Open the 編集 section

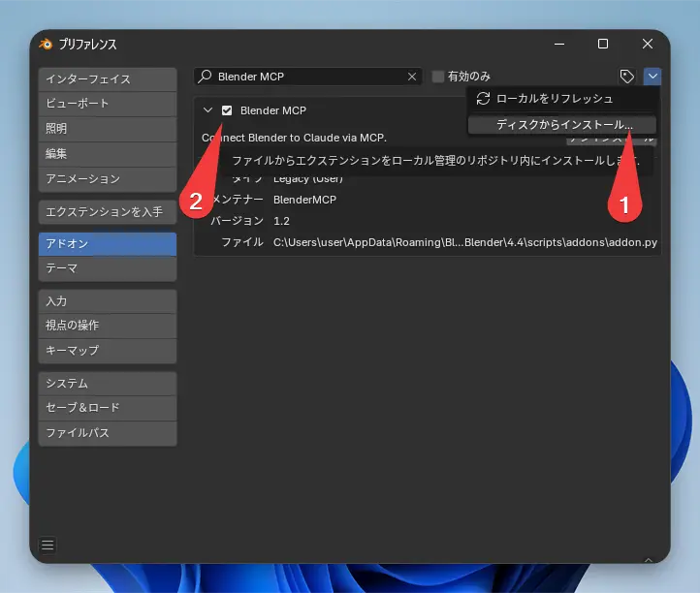pos(108,154)
